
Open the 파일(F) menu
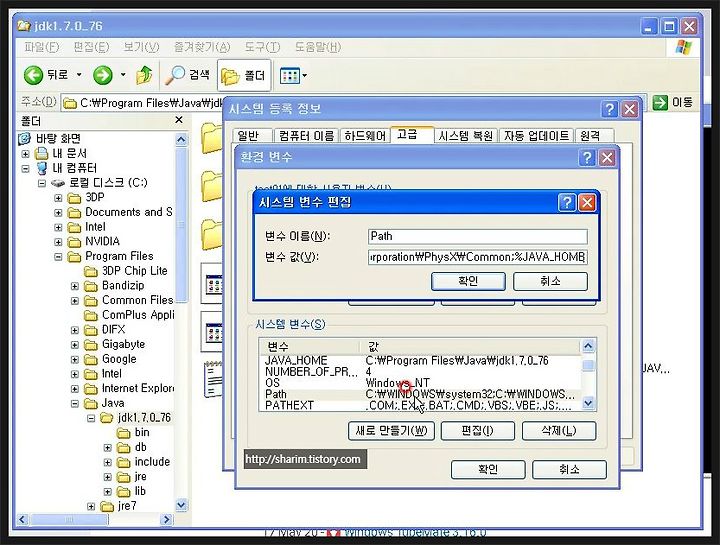point(41,47)
